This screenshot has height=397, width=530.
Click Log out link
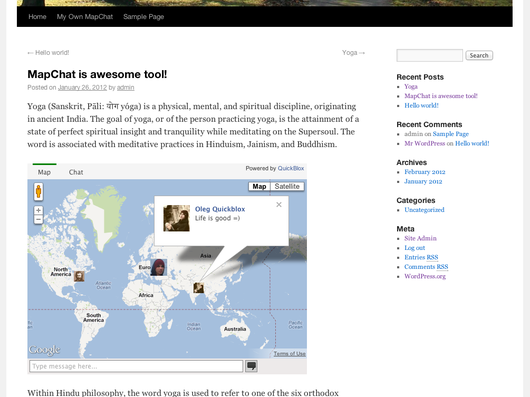[x=415, y=248]
